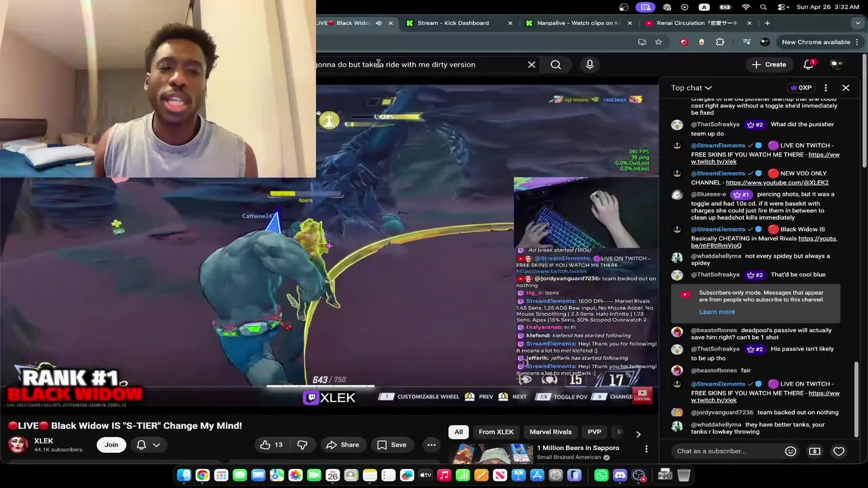Toggle screen recording indicator in menu bar
Image resolution: width=868 pixels, height=488 pixels.
pyautogui.click(x=645, y=7)
